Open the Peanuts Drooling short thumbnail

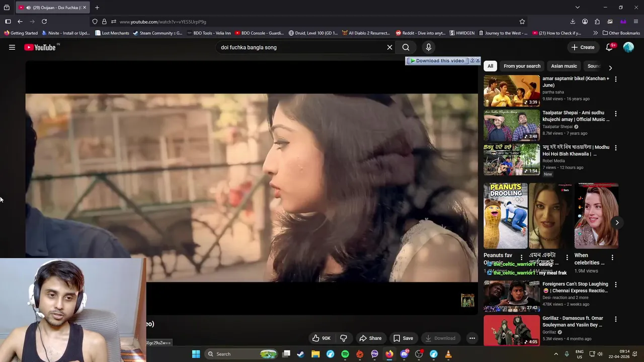[506, 216]
